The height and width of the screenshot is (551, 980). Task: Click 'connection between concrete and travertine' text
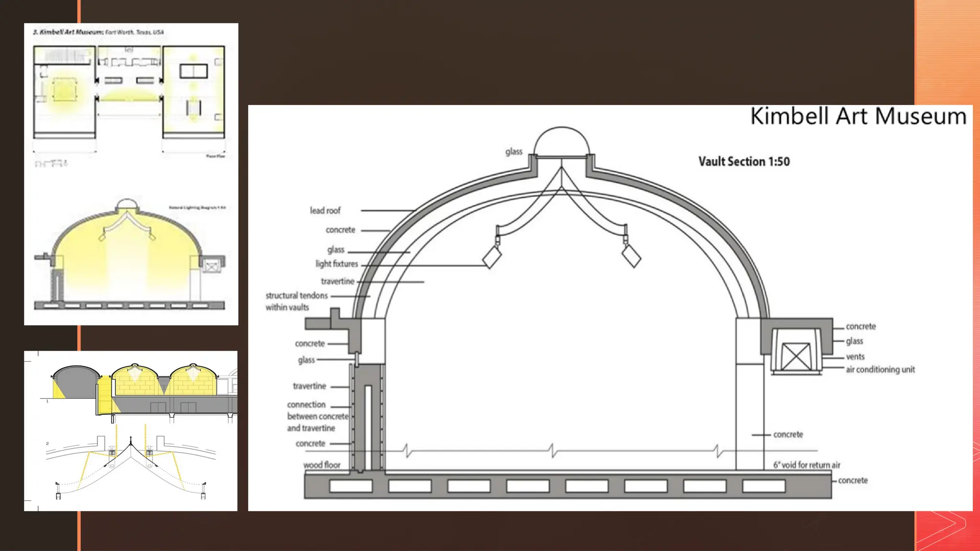pyautogui.click(x=317, y=416)
